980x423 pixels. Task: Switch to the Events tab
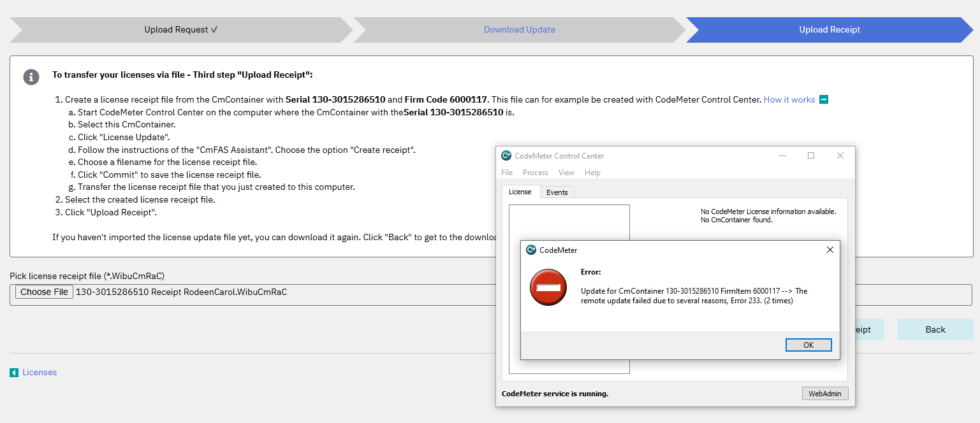click(557, 192)
